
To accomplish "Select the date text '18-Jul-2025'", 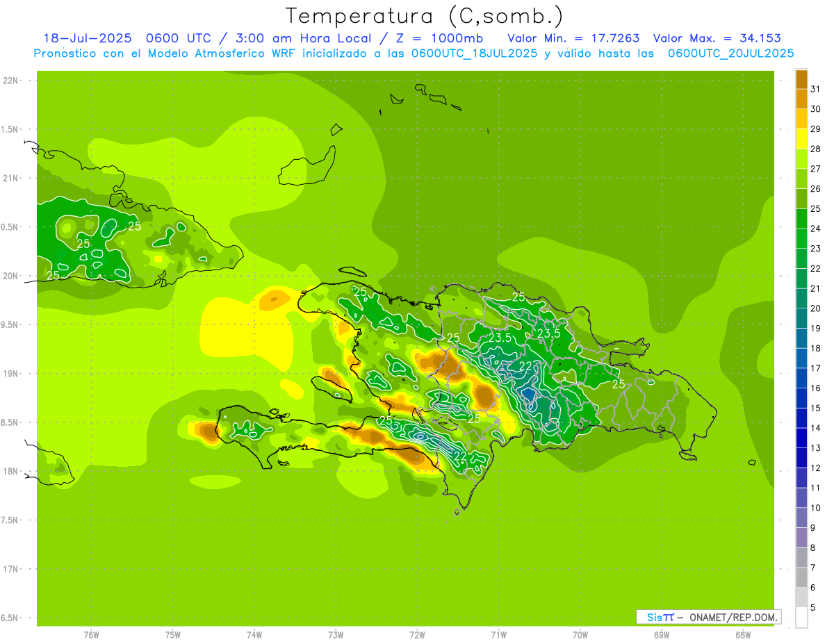I will coord(89,38).
